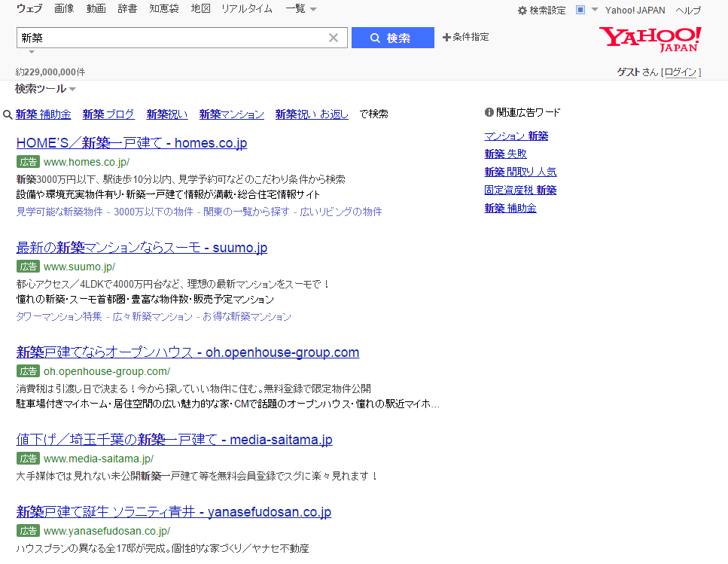Clear the search box with X icon
728x564 pixels.
click(334, 38)
